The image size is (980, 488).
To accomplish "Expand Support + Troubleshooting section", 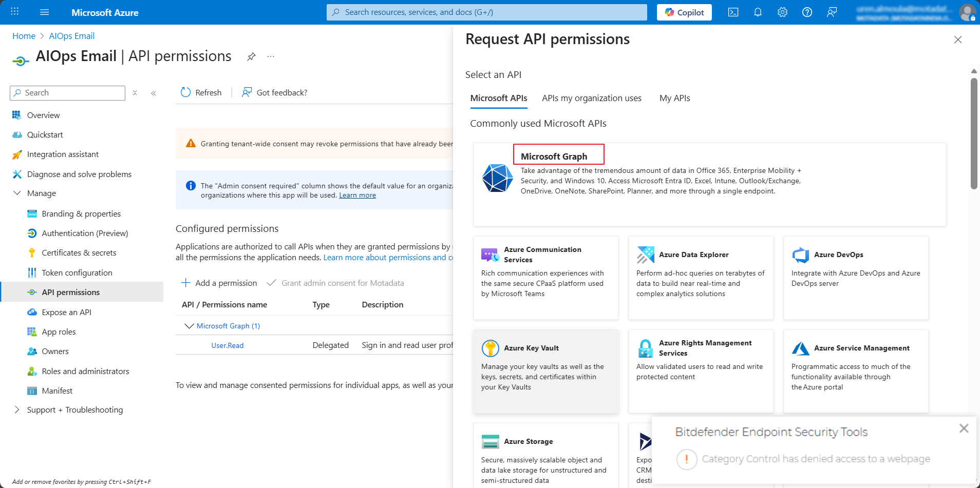I will (17, 409).
